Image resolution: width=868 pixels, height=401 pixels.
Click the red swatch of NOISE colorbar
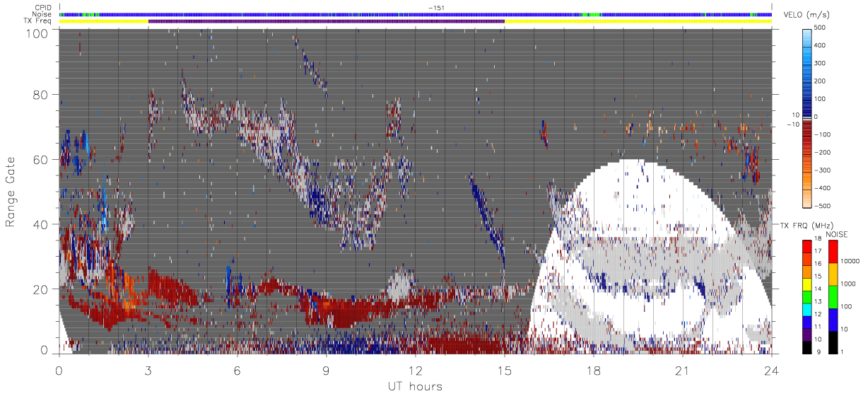click(x=832, y=251)
